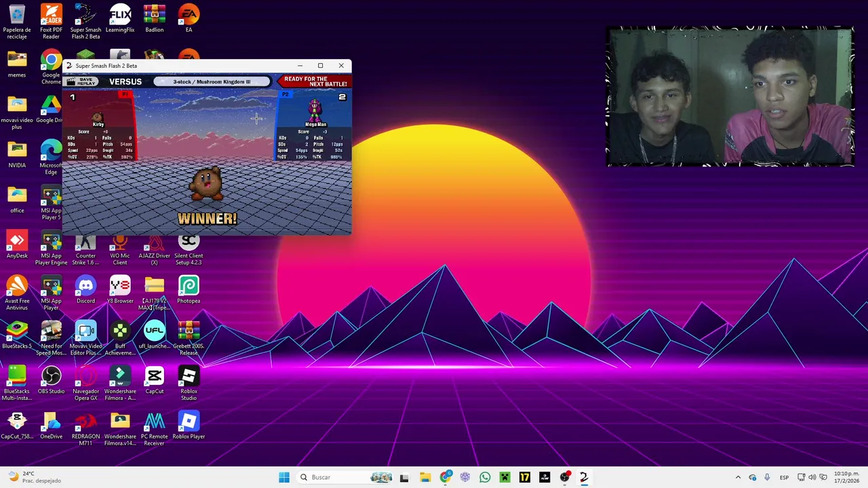Open the EA desktop icon
Screen dimensions: 868x488
pos(189,18)
